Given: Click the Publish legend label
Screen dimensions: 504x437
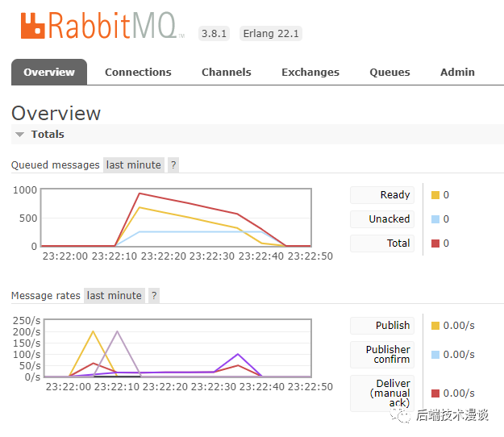Looking at the screenshot, I should click(x=382, y=326).
